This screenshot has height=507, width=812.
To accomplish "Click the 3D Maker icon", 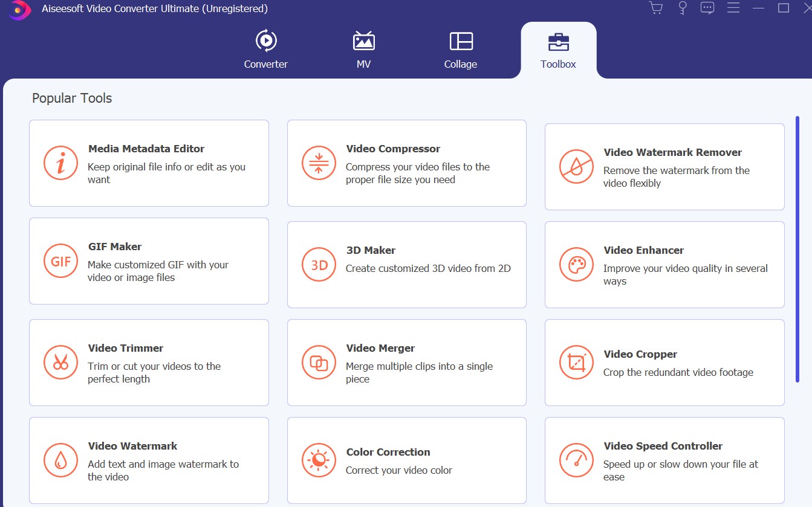I will coord(319,264).
